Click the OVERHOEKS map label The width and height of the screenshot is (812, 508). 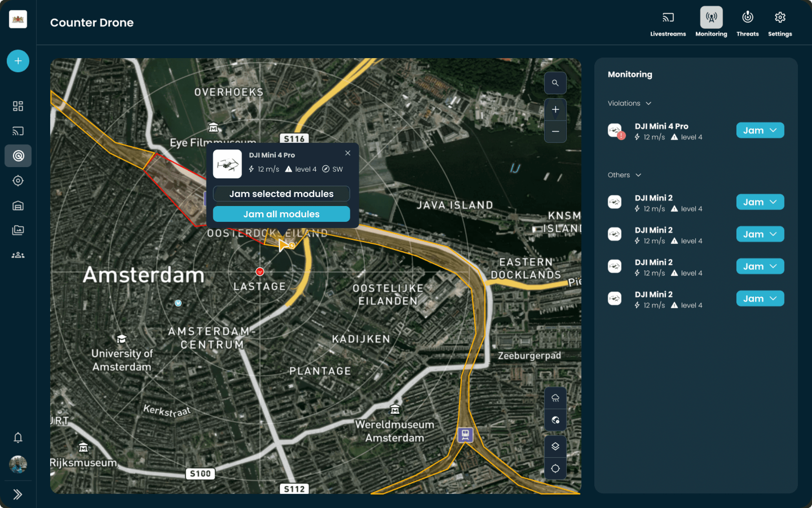click(x=229, y=92)
